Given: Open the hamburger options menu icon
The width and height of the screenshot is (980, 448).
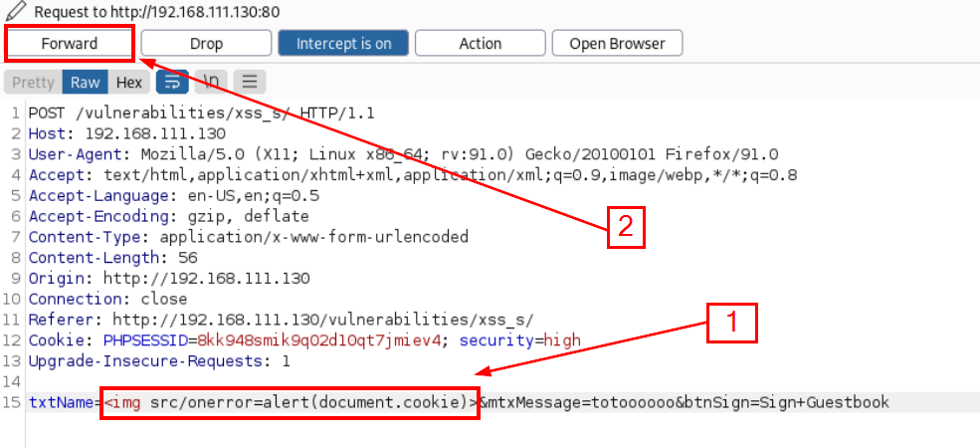Looking at the screenshot, I should (250, 82).
